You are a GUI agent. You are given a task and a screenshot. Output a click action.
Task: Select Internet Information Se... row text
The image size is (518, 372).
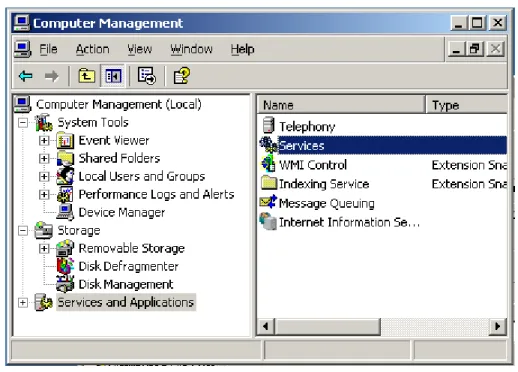point(349,222)
